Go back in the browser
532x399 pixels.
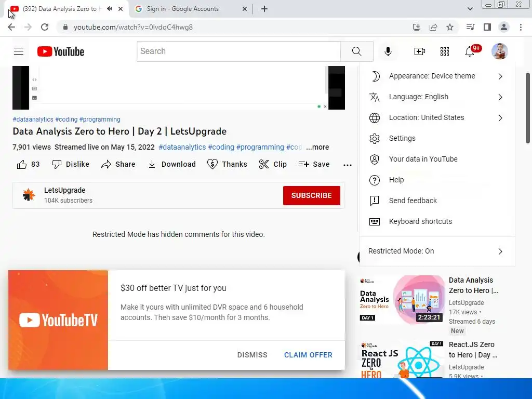pyautogui.click(x=11, y=27)
